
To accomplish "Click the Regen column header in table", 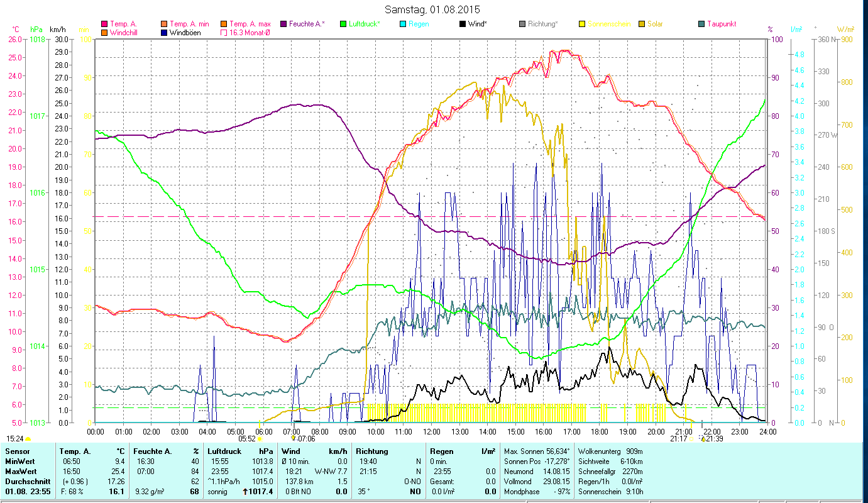I will tap(442, 451).
